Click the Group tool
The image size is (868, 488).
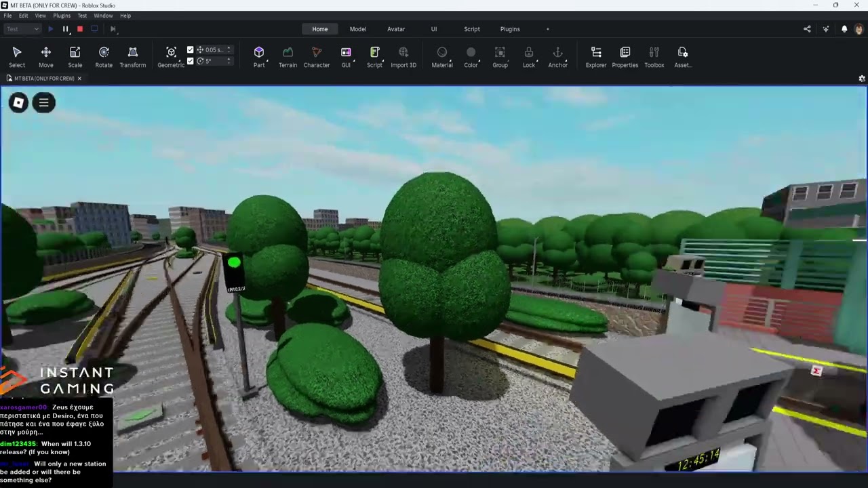(x=500, y=57)
